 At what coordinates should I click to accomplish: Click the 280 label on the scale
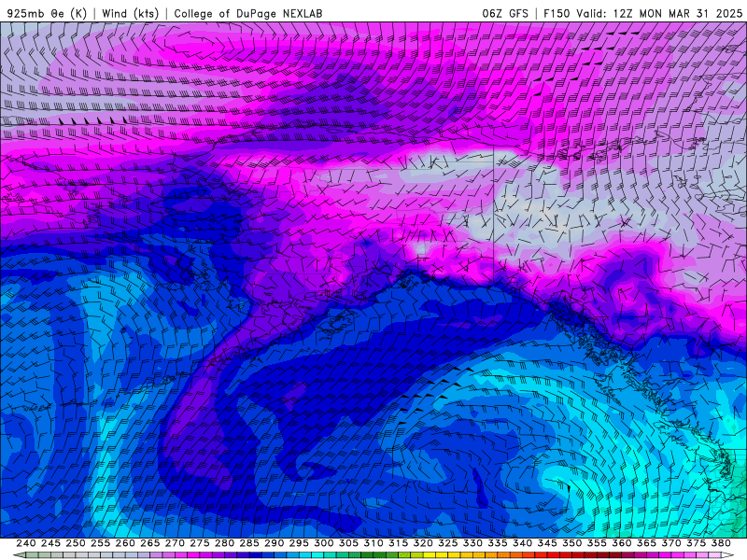[x=224, y=543]
